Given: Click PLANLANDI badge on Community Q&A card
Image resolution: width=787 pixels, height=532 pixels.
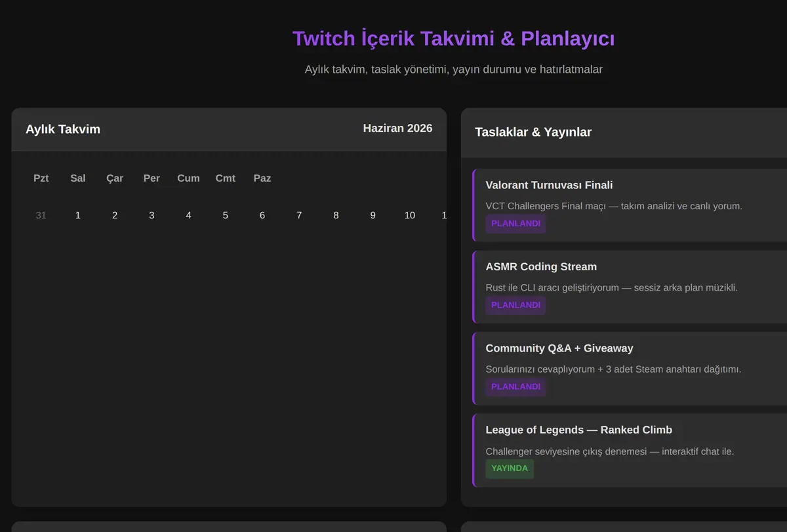Looking at the screenshot, I should (x=515, y=386).
